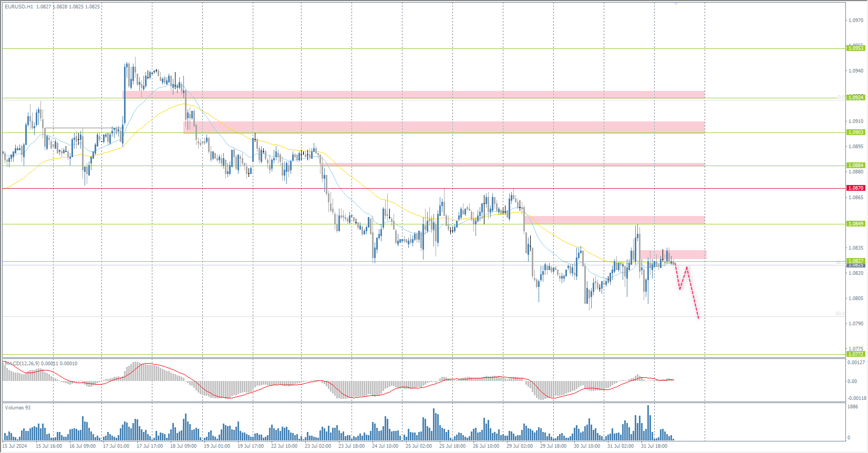
Task: Select the pink zone just above the 1.0924 line
Action: tap(414, 94)
